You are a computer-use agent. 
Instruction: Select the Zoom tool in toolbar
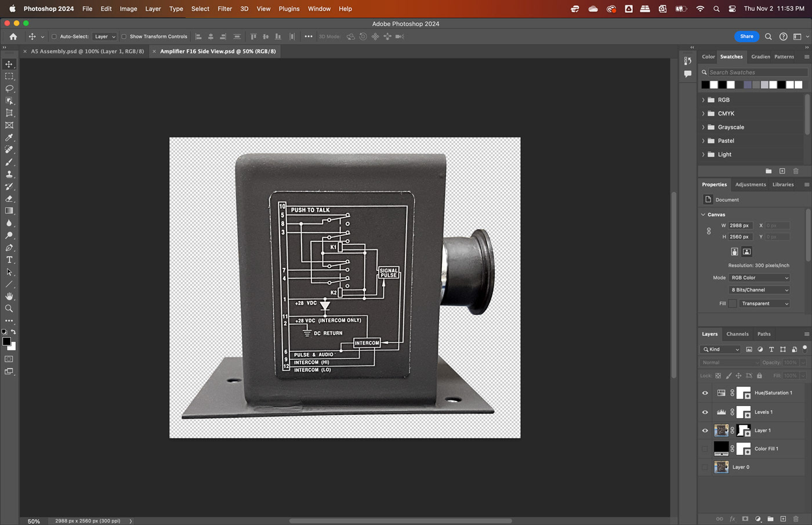[9, 309]
